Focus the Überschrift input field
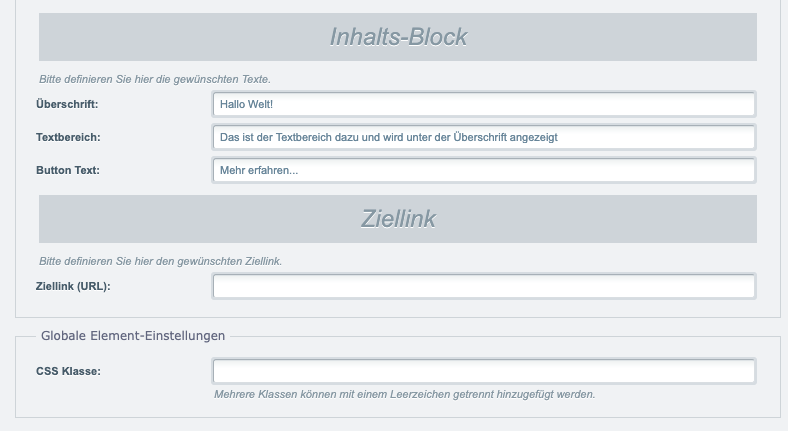Viewport: 788px width, 431px height. (x=483, y=104)
